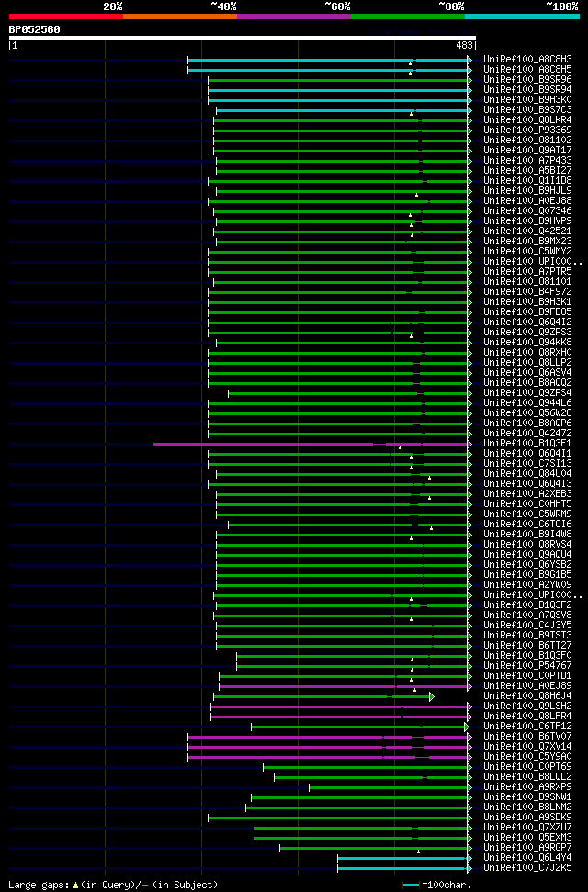Open hit UniRef100_B9SR96
588x892 pixels.
pos(527,80)
